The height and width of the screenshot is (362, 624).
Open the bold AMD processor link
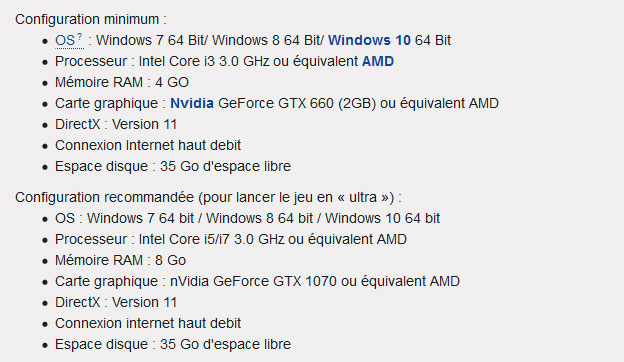pyautogui.click(x=378, y=61)
